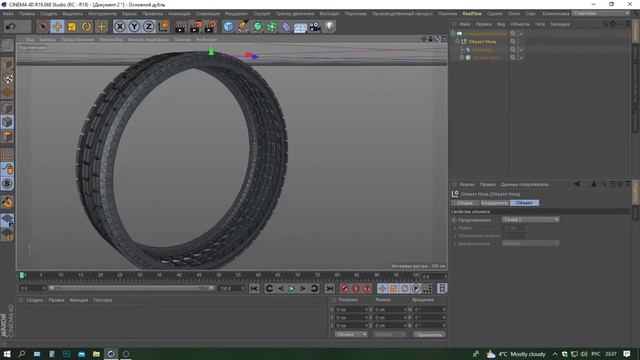The width and height of the screenshot is (640, 360).
Task: Open the Файл menu in the main menu bar
Action: point(8,13)
